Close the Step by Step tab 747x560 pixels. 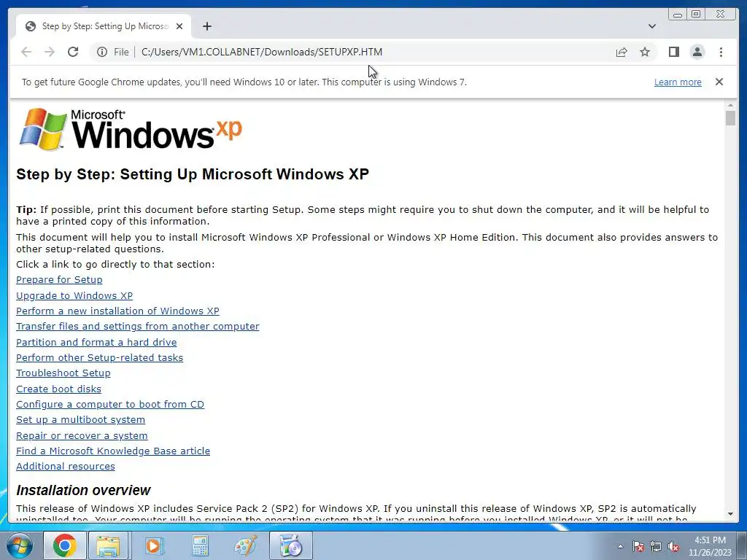pyautogui.click(x=179, y=26)
